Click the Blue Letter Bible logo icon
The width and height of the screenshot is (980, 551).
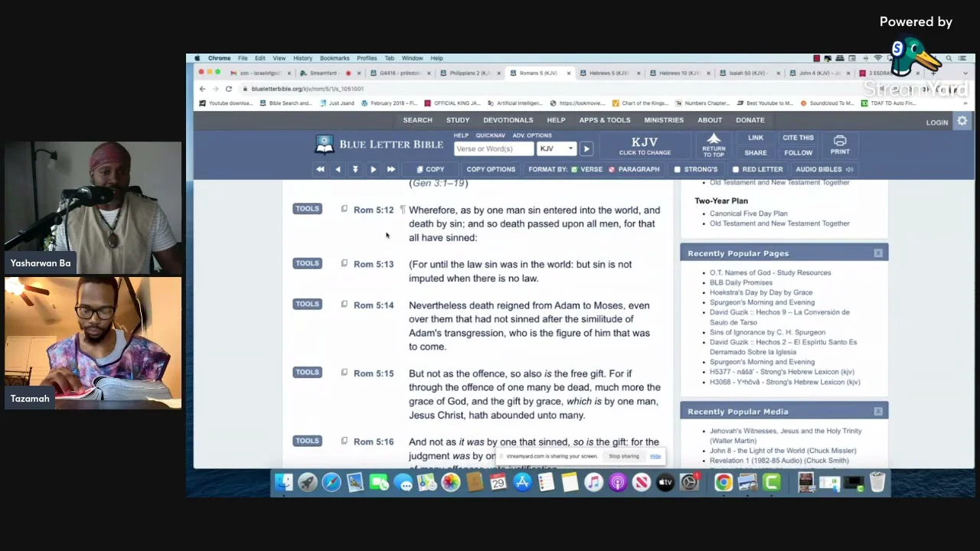tap(325, 144)
